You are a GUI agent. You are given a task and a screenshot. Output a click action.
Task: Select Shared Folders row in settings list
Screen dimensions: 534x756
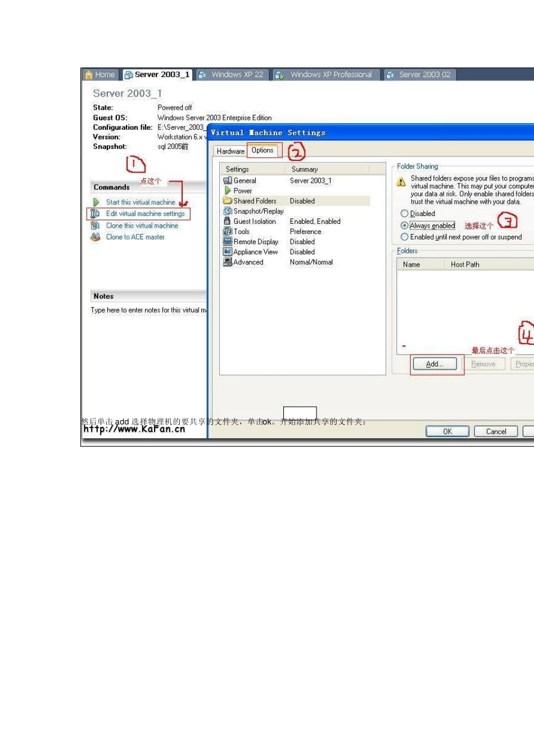(x=296, y=201)
